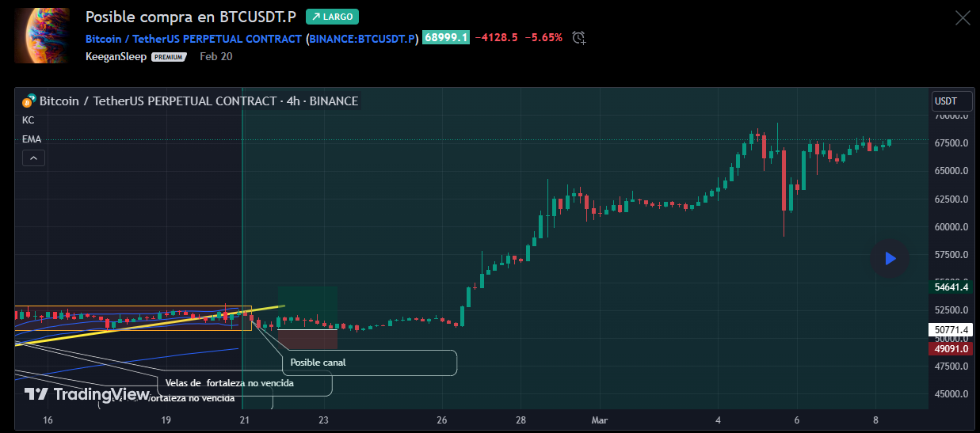
Task: Click the 60000.0 price axis label
Action: tap(951, 227)
